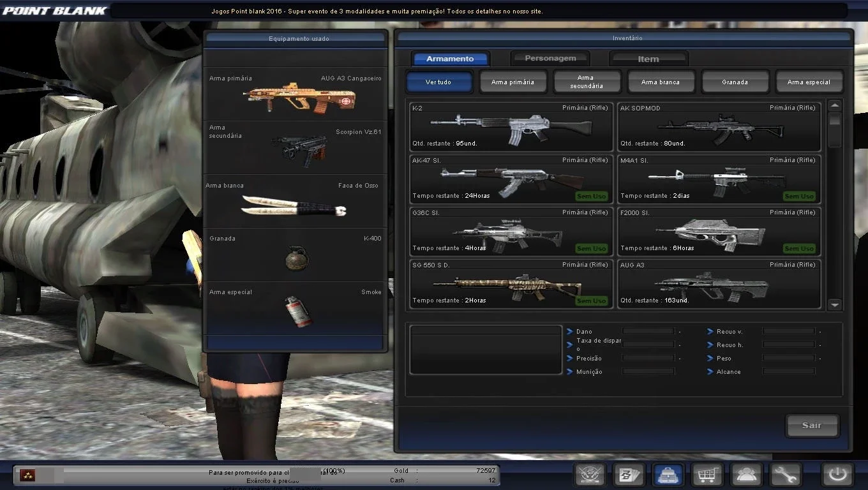This screenshot has height=490, width=868.
Task: Select the SG 550 S D. rifle
Action: point(511,283)
